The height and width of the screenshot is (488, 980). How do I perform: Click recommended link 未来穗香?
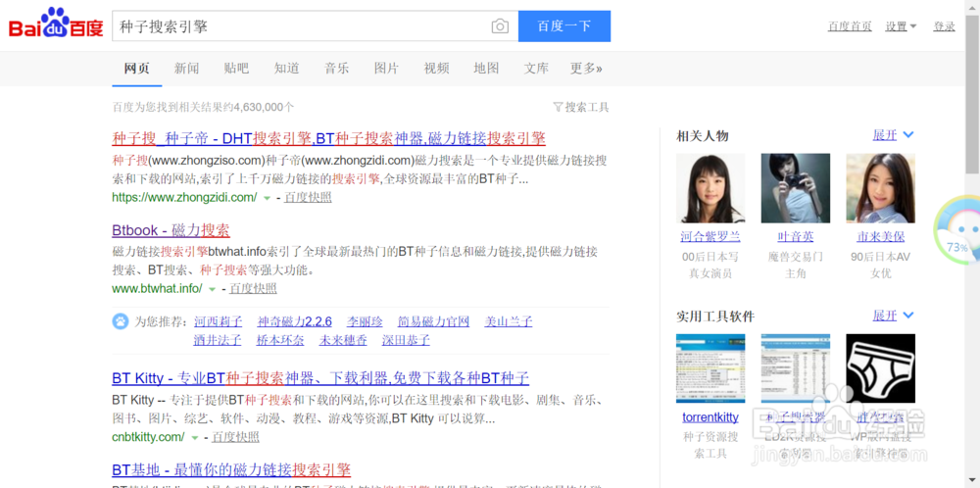[343, 341]
